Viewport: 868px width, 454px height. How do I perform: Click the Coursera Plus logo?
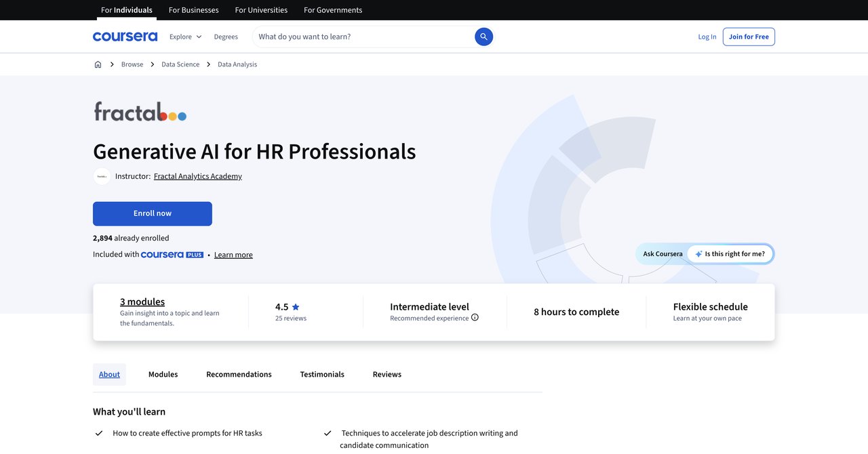pos(172,255)
